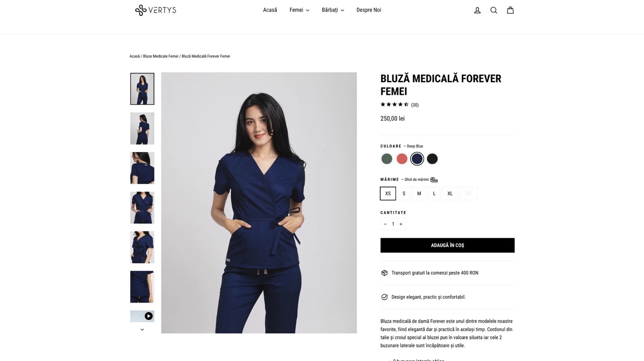Play the product video thumbnail
The height and width of the screenshot is (361, 644).
tap(142, 316)
